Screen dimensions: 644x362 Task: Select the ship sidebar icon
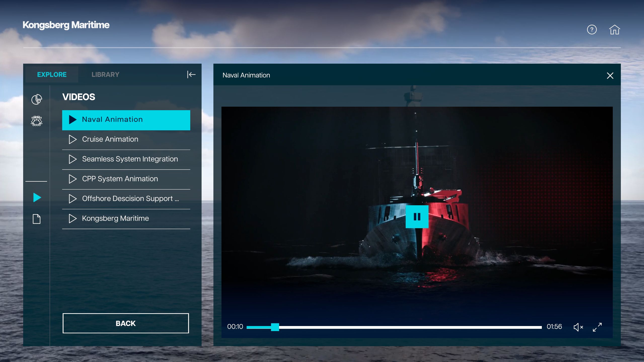coord(37,121)
